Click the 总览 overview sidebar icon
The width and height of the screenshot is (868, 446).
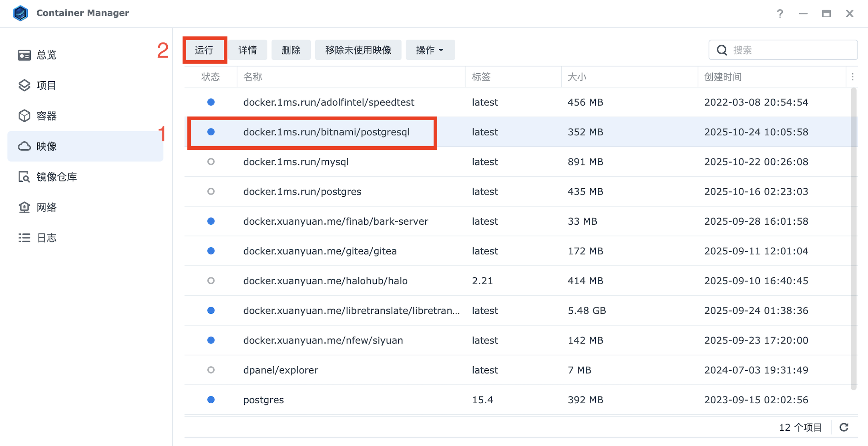(x=24, y=55)
